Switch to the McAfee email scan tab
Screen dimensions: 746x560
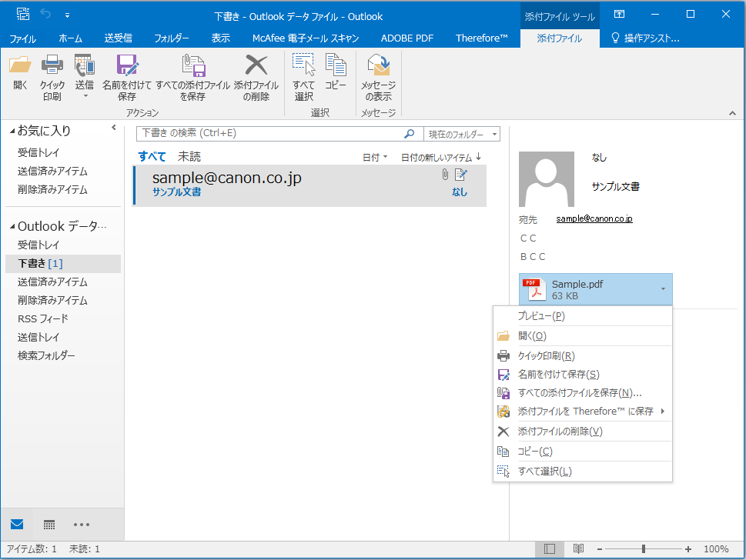[306, 38]
